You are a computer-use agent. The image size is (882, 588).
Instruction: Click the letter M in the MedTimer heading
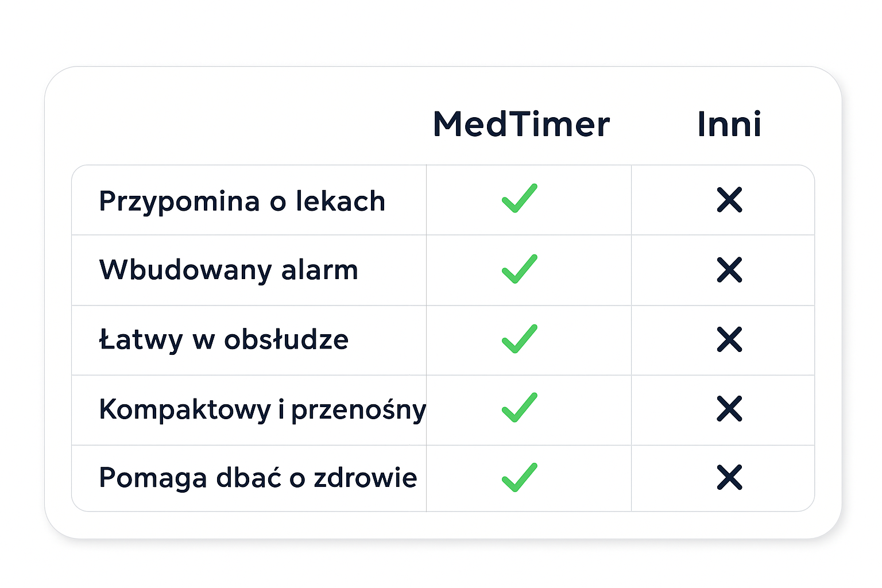pos(448,125)
